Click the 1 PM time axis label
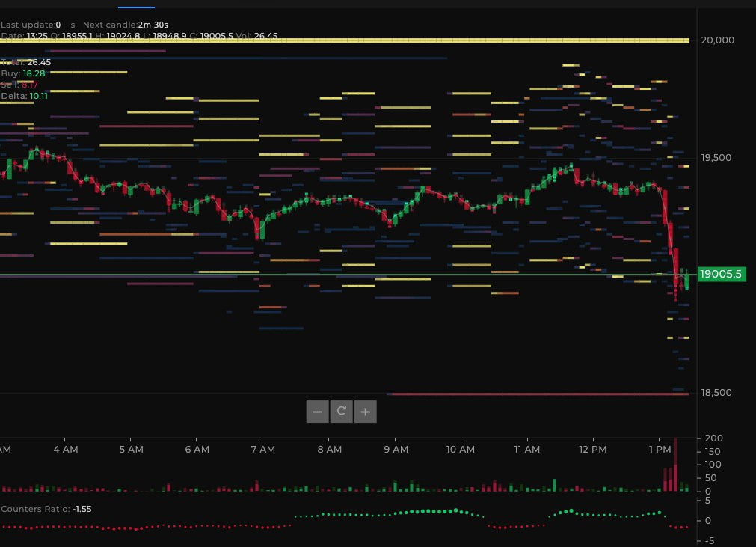Image resolution: width=756 pixels, height=547 pixels. (659, 450)
